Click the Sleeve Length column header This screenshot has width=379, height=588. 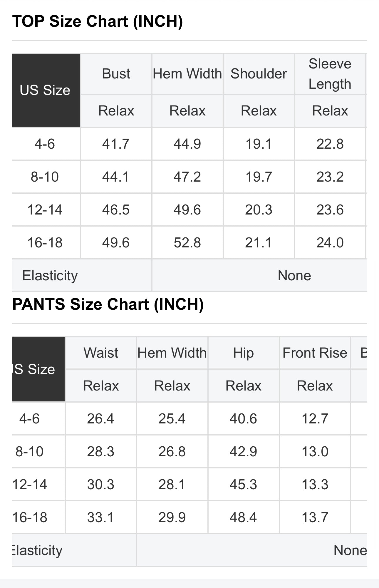330,74
